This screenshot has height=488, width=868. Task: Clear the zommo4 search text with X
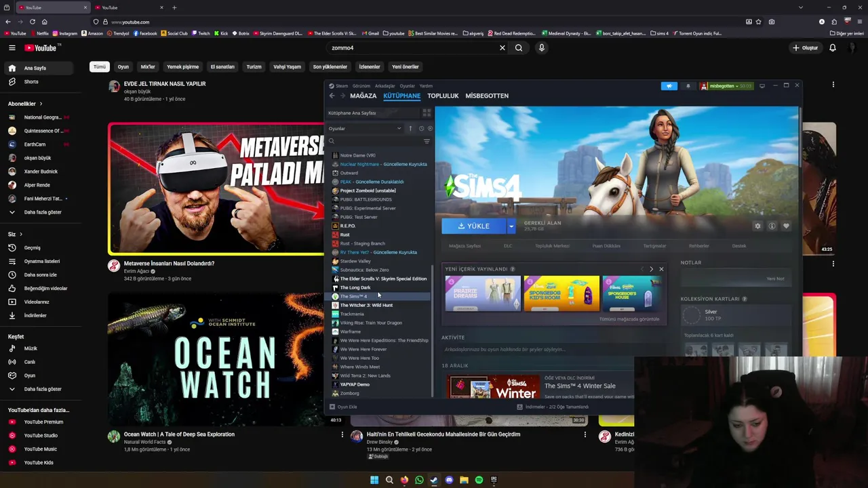pos(502,47)
